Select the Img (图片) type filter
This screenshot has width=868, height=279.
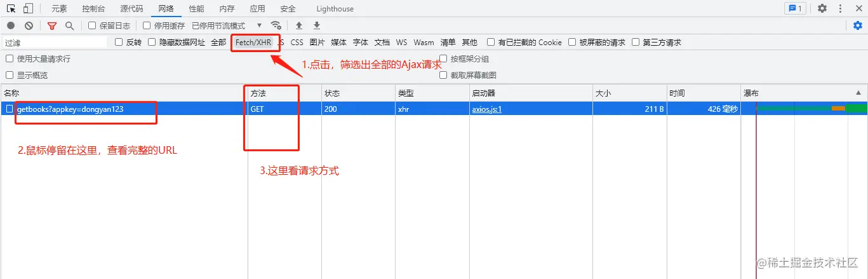pos(317,42)
